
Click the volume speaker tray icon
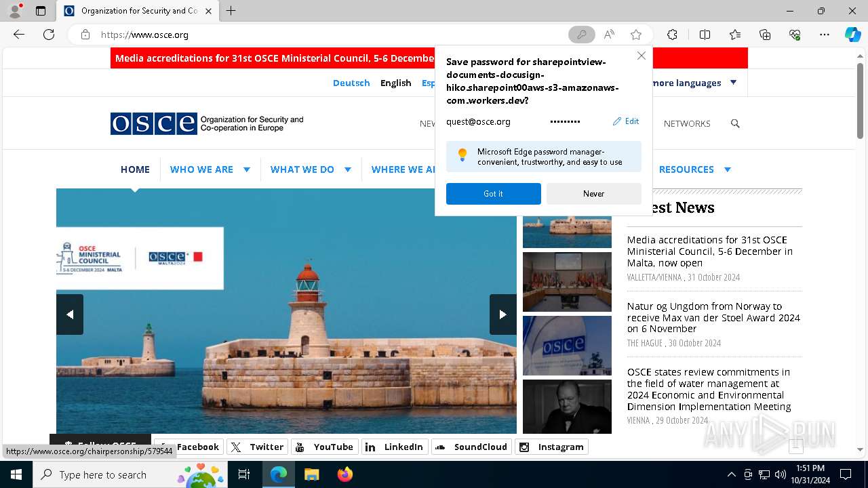(x=781, y=474)
